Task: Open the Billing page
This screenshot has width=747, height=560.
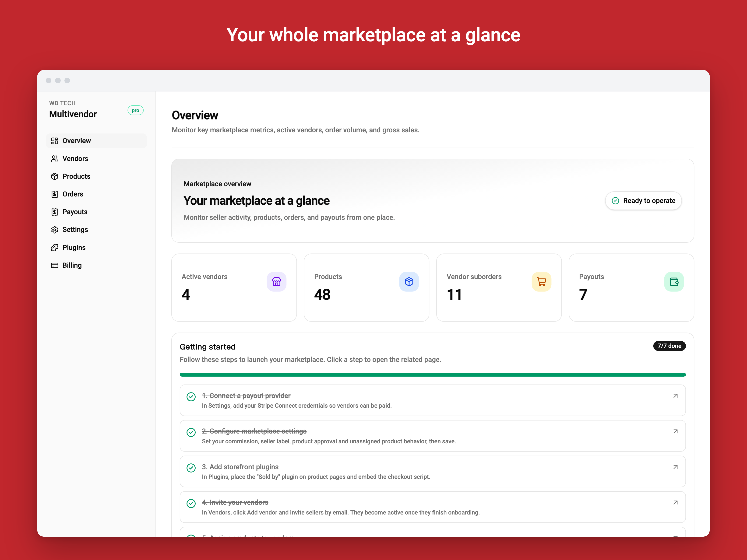Action: coord(96,265)
